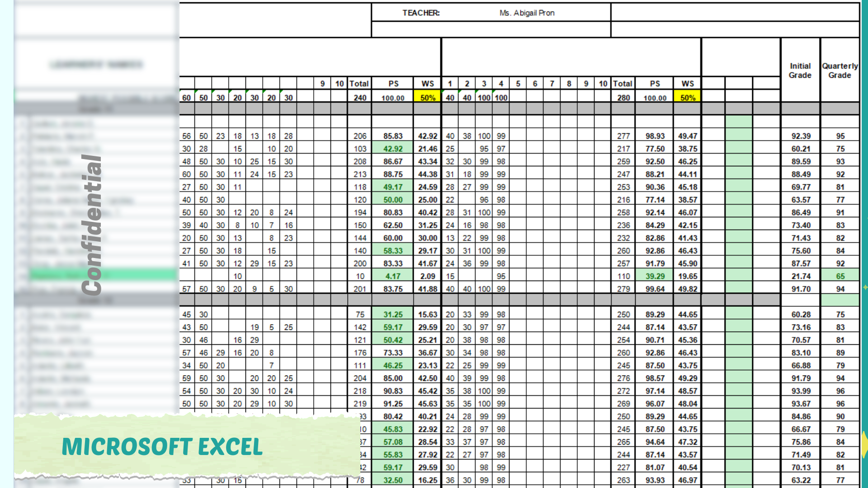Screen dimensions: 868x488
Task: Click the MICROSOFT EXCEL banner text
Action: [x=162, y=447]
